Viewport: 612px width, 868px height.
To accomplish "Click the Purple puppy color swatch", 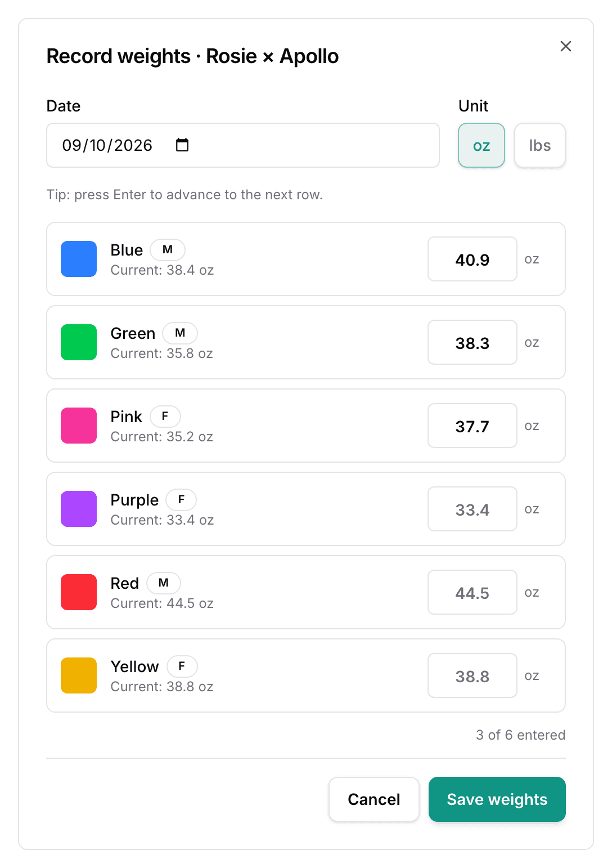I will (79, 509).
